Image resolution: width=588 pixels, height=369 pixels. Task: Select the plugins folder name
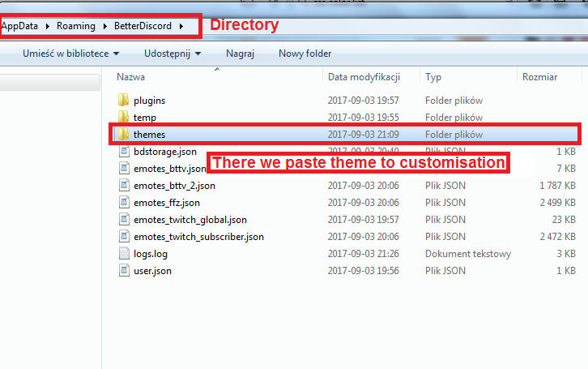click(x=149, y=101)
